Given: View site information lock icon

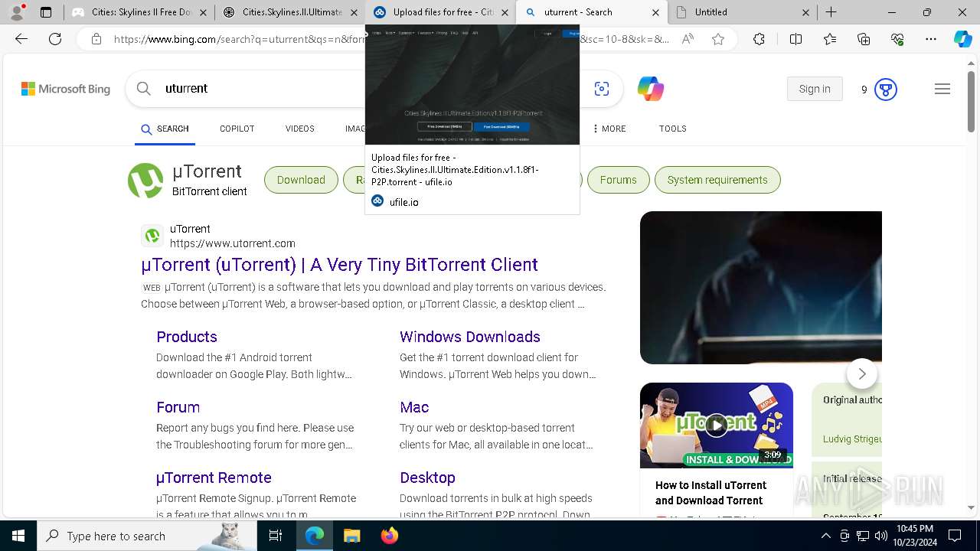Looking at the screenshot, I should pyautogui.click(x=96, y=39).
